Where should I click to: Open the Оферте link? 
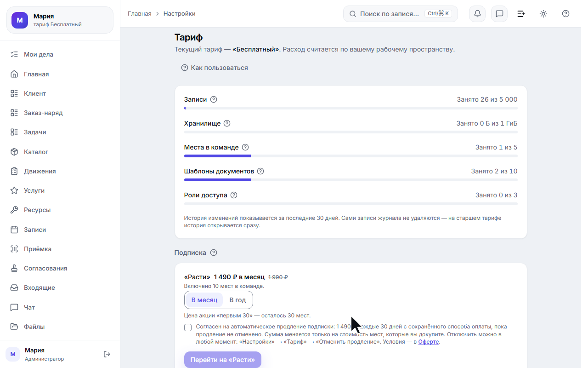click(x=429, y=342)
